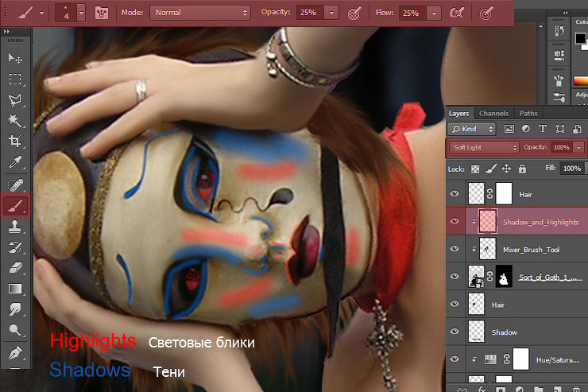Image resolution: width=588 pixels, height=392 pixels.
Task: Open the Soft Light blend mode dropdown
Action: coord(484,148)
